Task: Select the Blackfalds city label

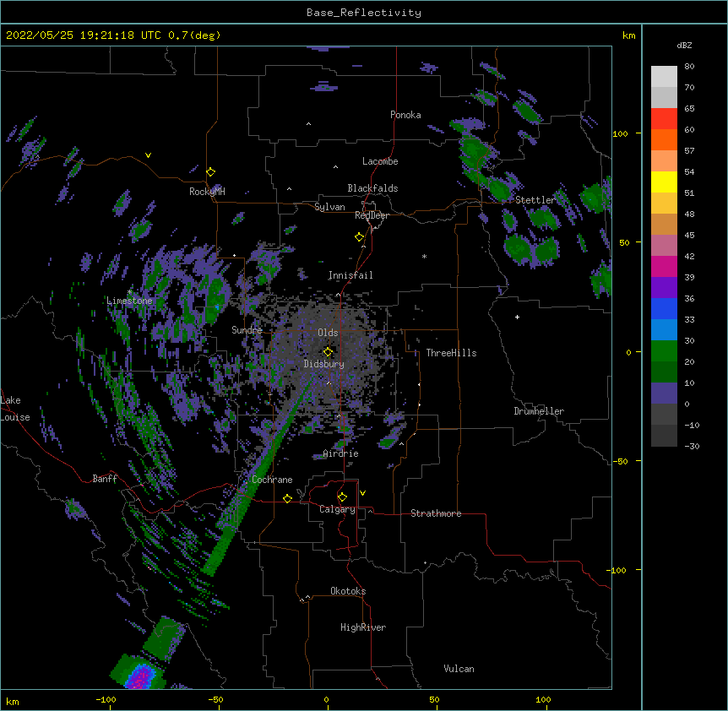Action: (x=372, y=188)
